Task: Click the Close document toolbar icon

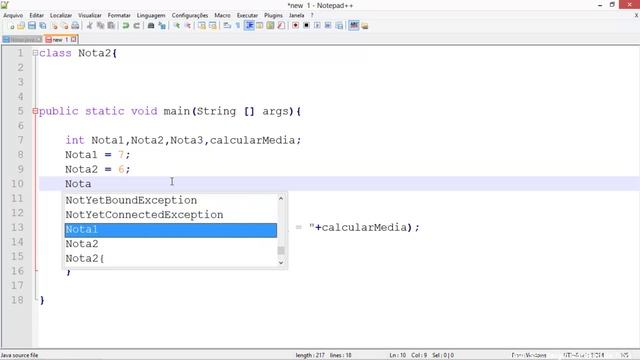Action: coord(53,26)
